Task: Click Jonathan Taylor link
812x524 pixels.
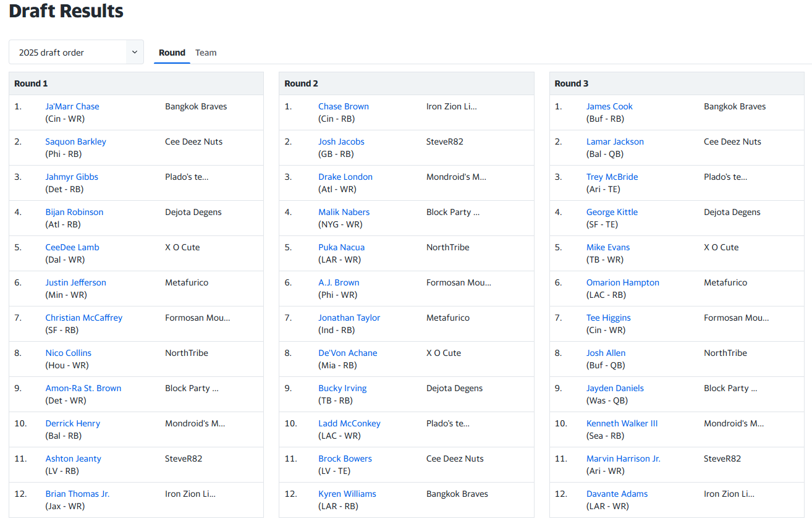Action: tap(349, 318)
